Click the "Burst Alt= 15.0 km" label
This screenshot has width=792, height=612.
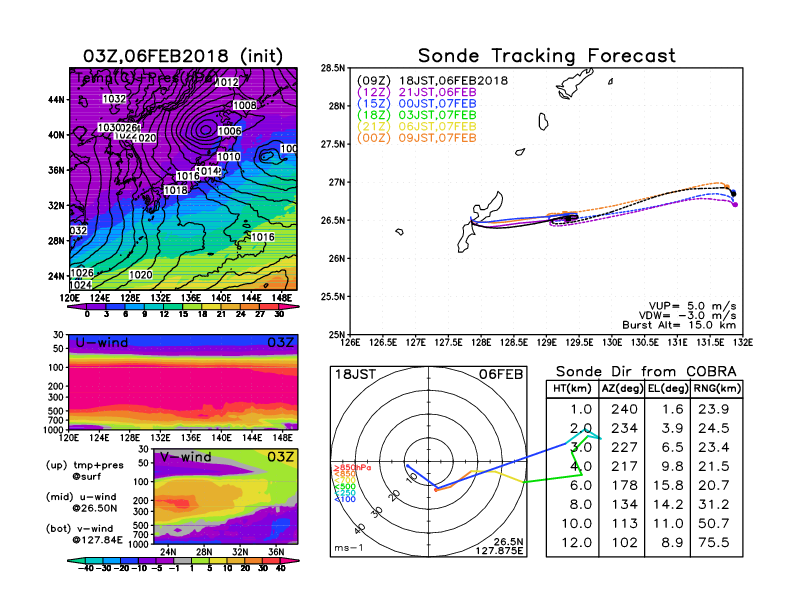point(679,325)
